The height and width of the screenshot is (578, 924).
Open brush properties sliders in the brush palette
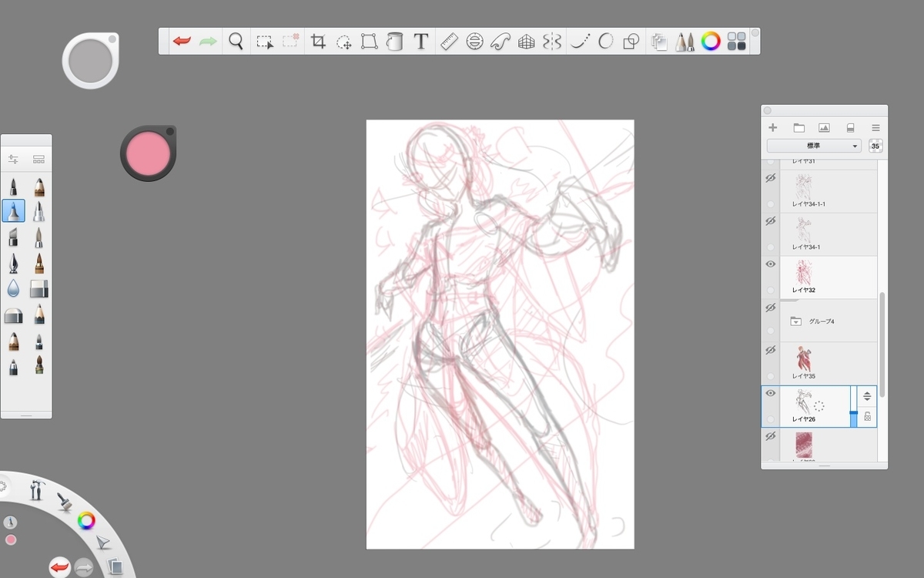tap(13, 160)
